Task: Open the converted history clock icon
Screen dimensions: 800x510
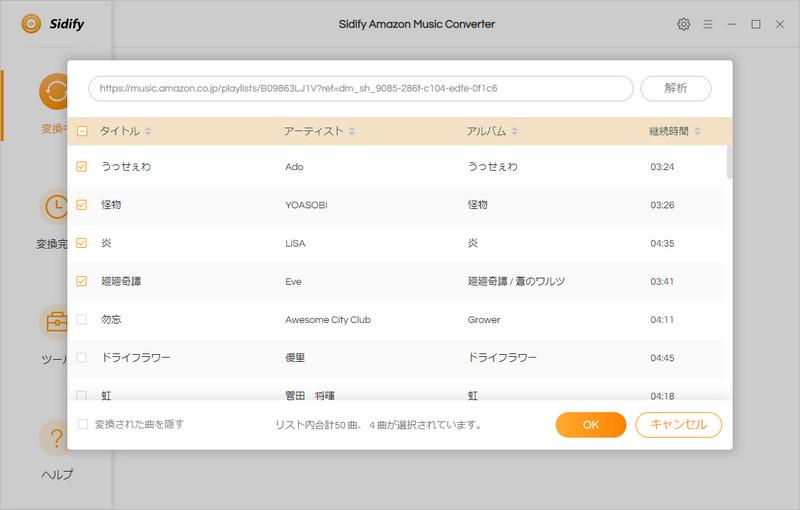Action: pyautogui.click(x=55, y=207)
